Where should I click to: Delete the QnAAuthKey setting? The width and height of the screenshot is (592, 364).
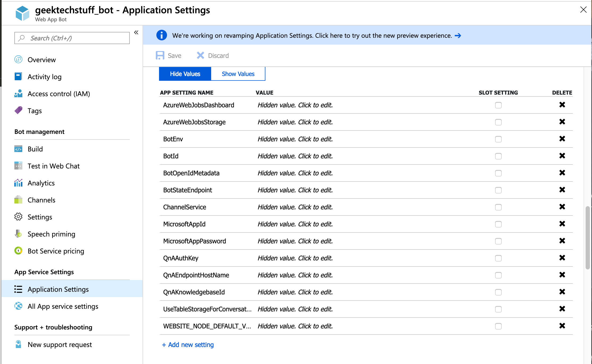click(562, 258)
